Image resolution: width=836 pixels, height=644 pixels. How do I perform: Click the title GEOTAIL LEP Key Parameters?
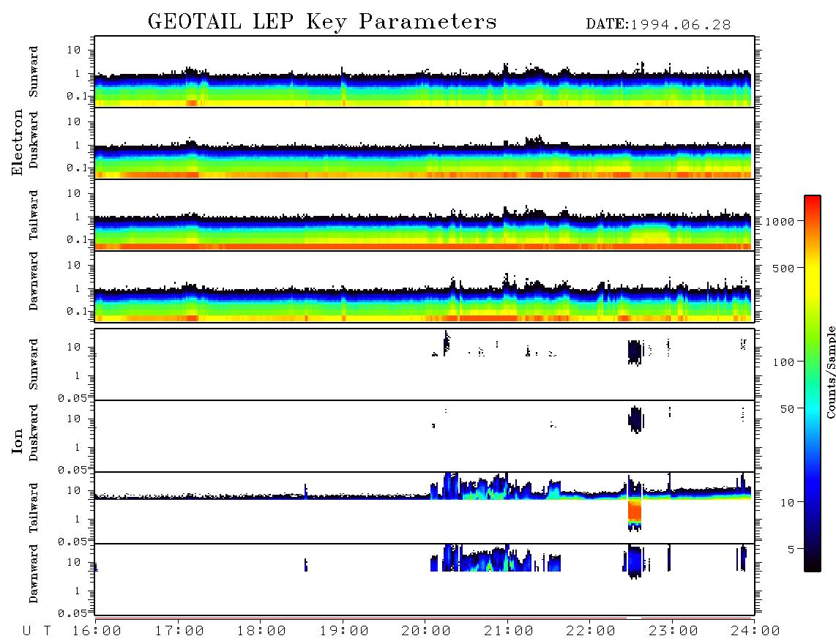(x=322, y=22)
